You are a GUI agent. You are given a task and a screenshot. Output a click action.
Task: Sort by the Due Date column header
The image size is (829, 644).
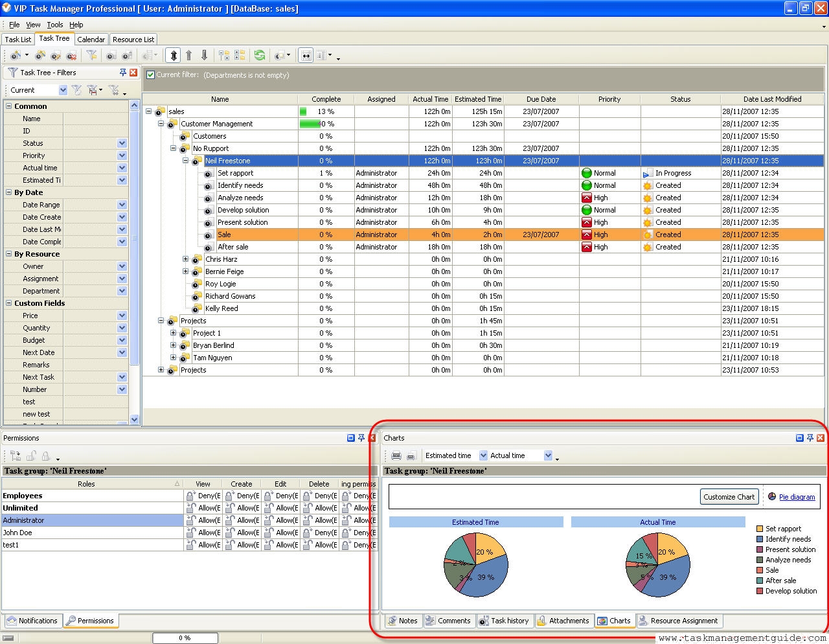point(541,99)
